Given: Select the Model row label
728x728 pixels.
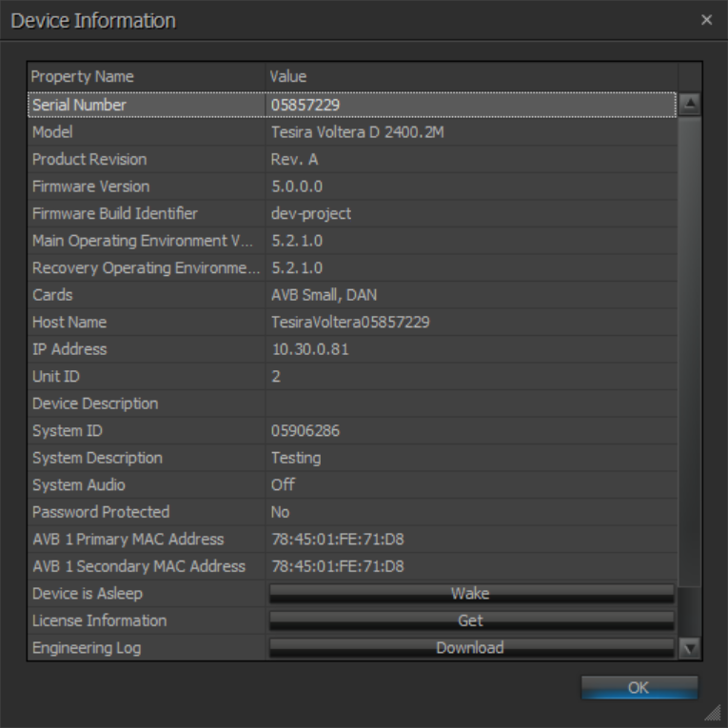Looking at the screenshot, I should pyautogui.click(x=52, y=132).
